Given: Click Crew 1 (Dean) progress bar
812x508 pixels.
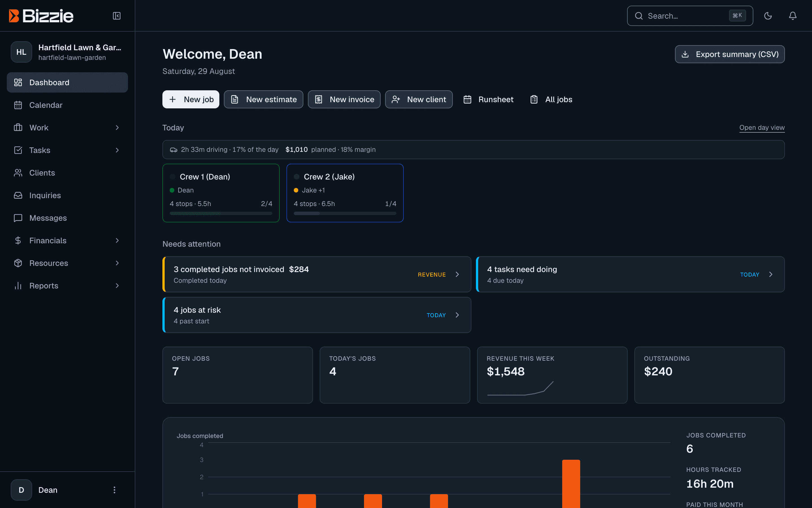Looking at the screenshot, I should [221, 213].
